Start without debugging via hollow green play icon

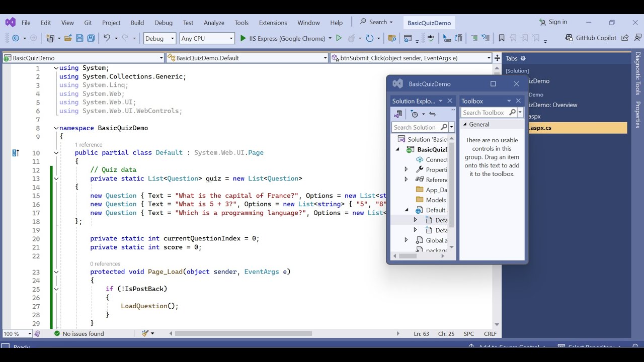[339, 38]
